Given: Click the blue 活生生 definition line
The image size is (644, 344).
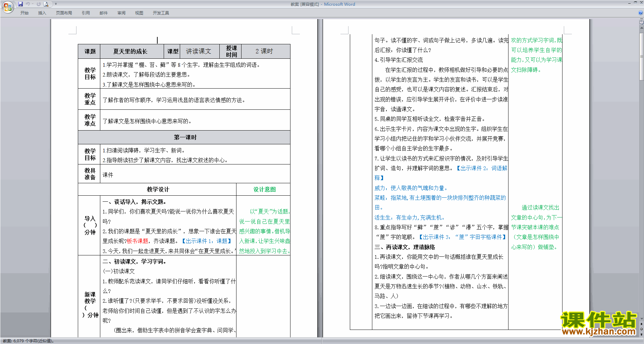Looking at the screenshot, I should (410, 217).
